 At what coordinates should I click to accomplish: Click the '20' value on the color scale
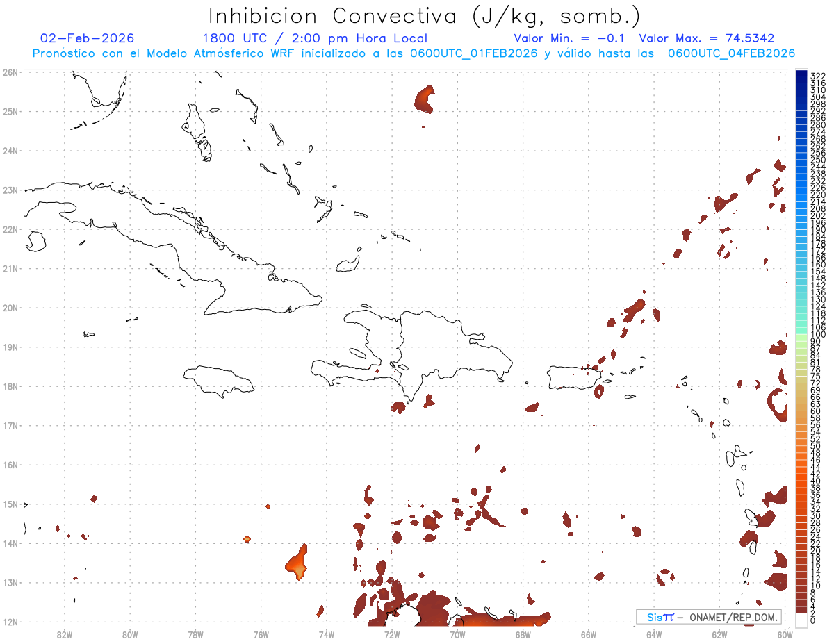pyautogui.click(x=815, y=551)
